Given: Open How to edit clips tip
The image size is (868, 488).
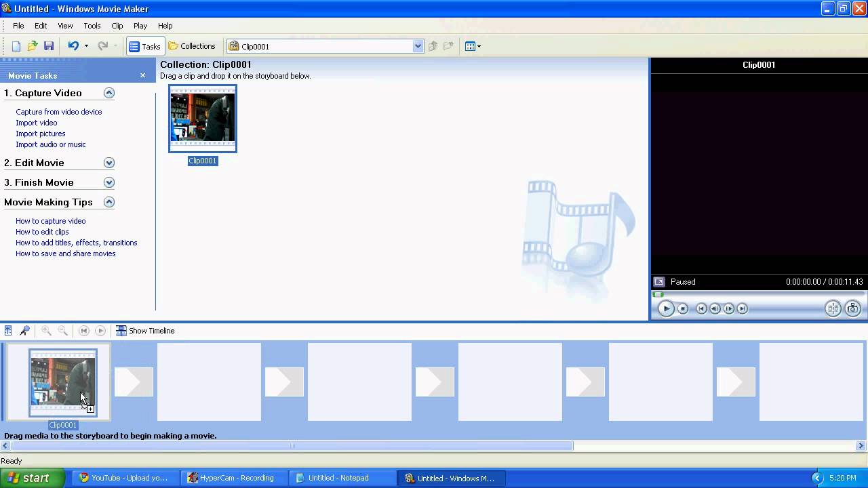Looking at the screenshot, I should [42, 232].
